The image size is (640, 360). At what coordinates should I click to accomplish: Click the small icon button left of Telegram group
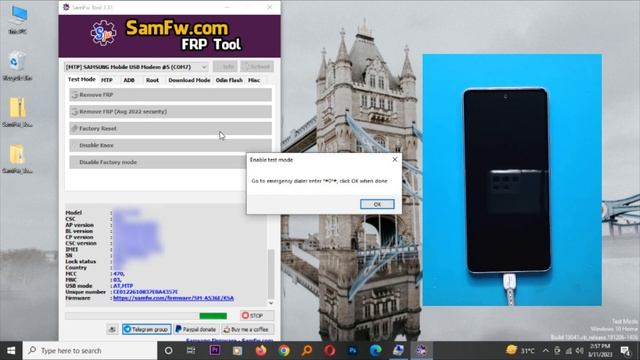click(x=112, y=329)
